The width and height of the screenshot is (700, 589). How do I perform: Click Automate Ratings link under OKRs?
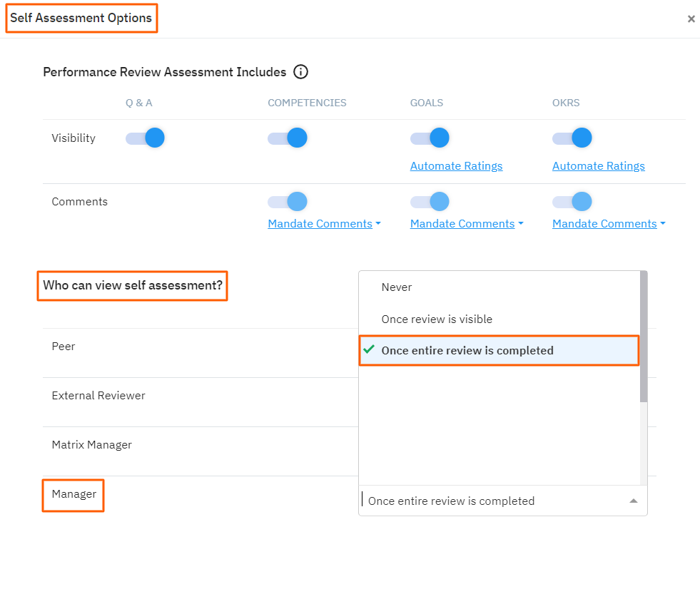click(598, 165)
